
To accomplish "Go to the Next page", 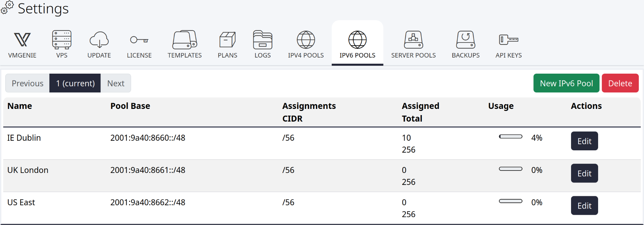I will tap(116, 83).
